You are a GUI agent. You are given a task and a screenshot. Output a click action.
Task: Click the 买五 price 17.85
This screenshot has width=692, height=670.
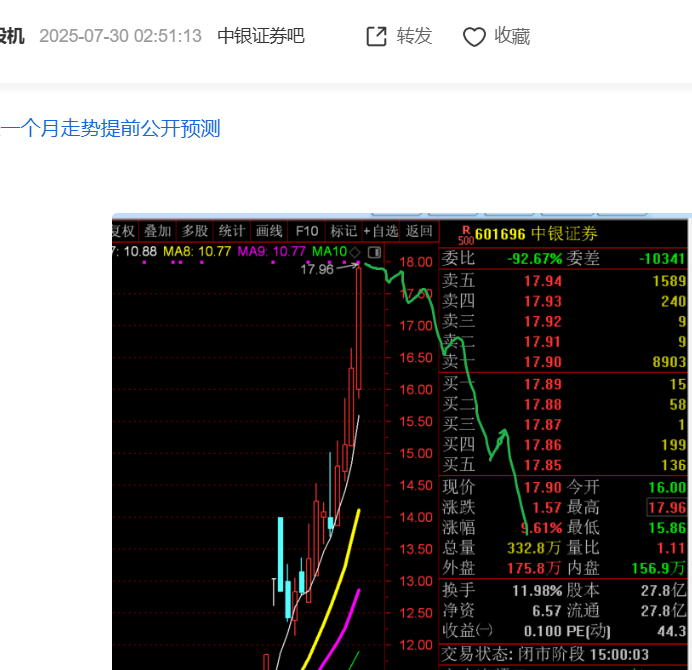pyautogui.click(x=543, y=465)
